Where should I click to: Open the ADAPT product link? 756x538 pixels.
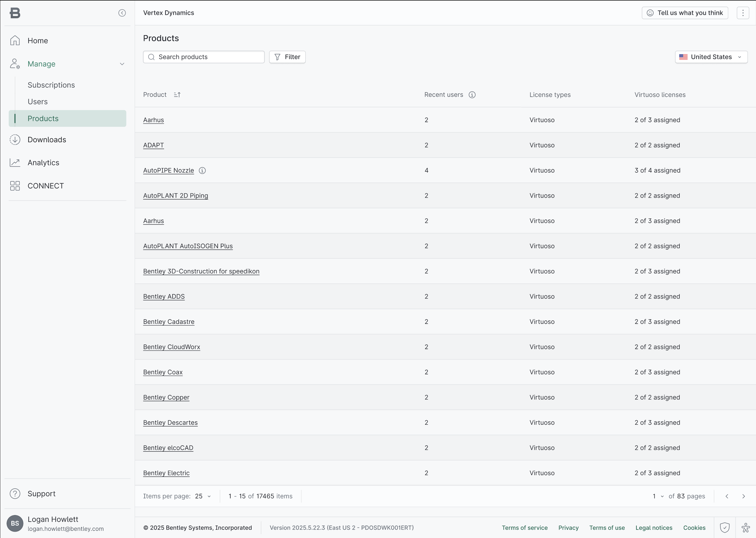tap(154, 145)
